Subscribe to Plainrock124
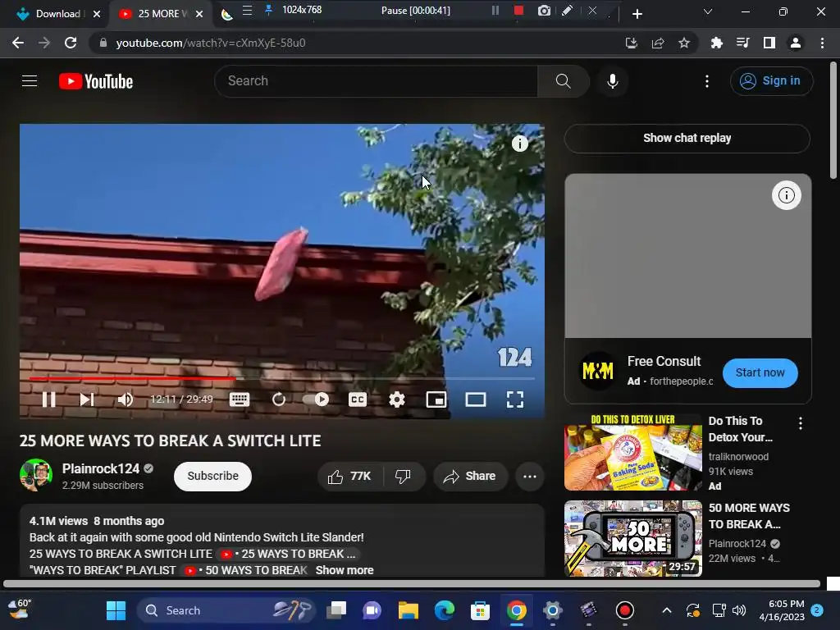Image resolution: width=840 pixels, height=630 pixels. [212, 477]
